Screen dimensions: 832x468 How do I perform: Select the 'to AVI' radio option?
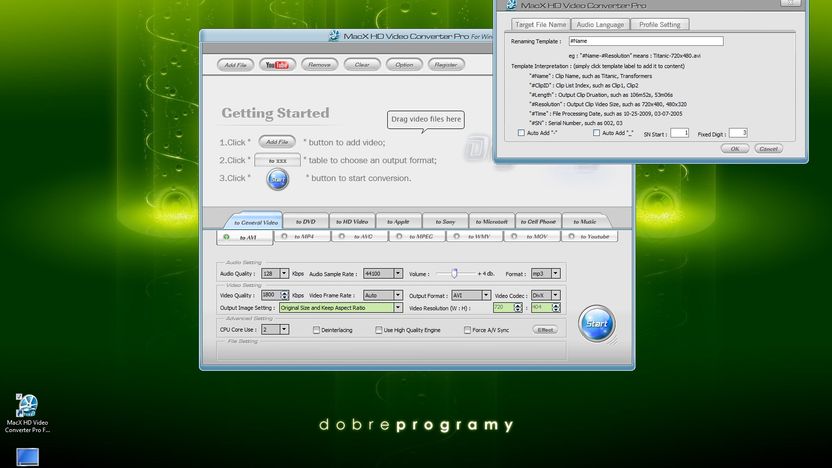click(227, 237)
